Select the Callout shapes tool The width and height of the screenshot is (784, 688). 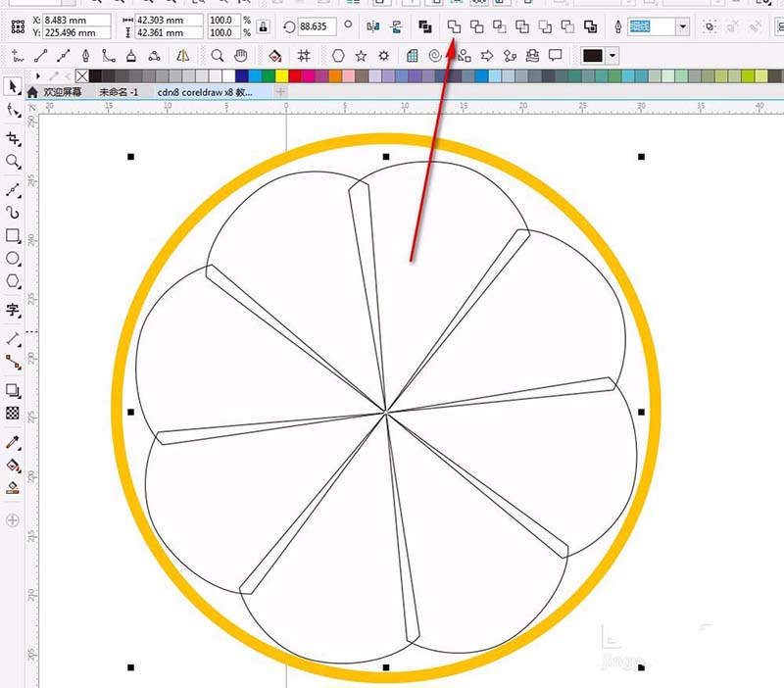pyautogui.click(x=555, y=56)
